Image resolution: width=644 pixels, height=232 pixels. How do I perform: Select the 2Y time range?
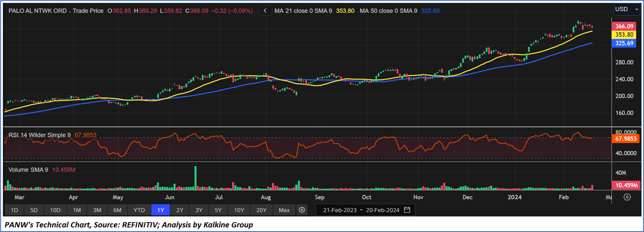tap(180, 210)
